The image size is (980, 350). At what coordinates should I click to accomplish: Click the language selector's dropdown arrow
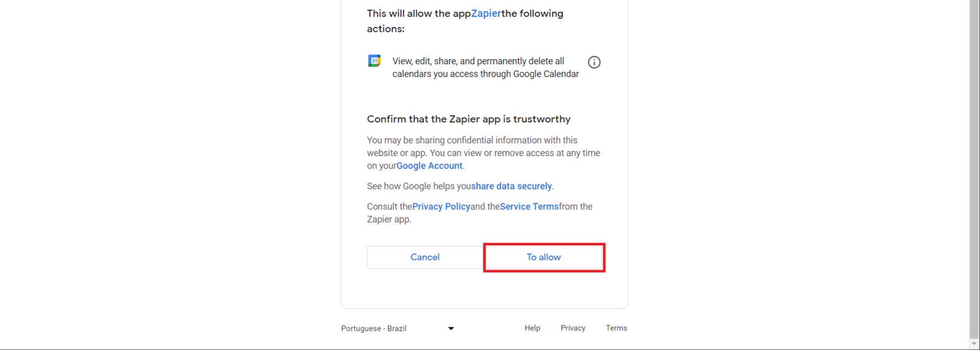(x=451, y=329)
